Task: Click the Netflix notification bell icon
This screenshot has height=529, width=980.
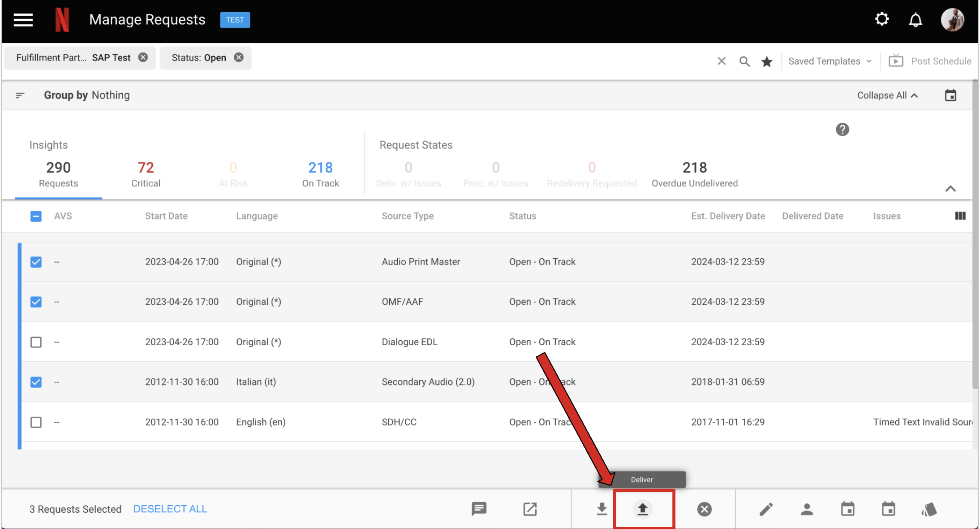Action: pyautogui.click(x=916, y=20)
